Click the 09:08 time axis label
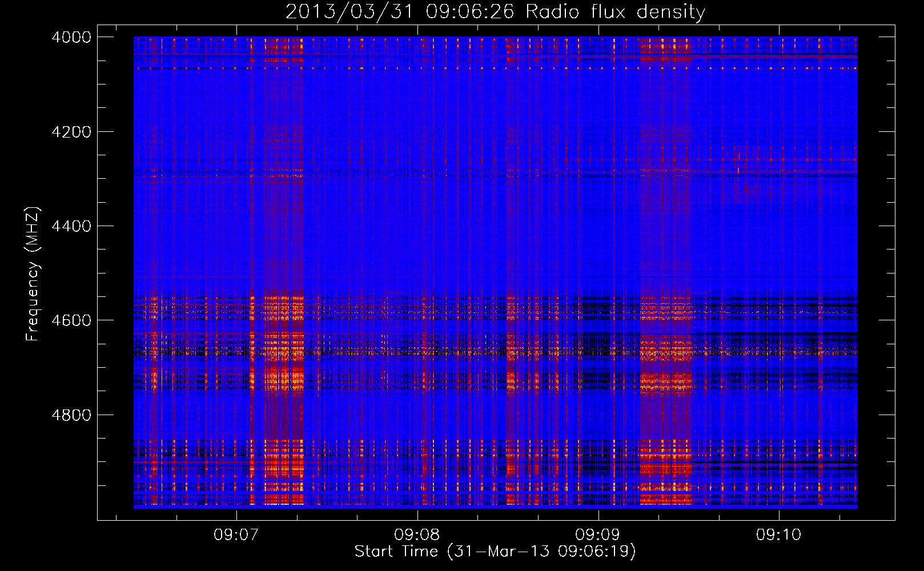Screen dimensions: 924x571 pos(417,535)
